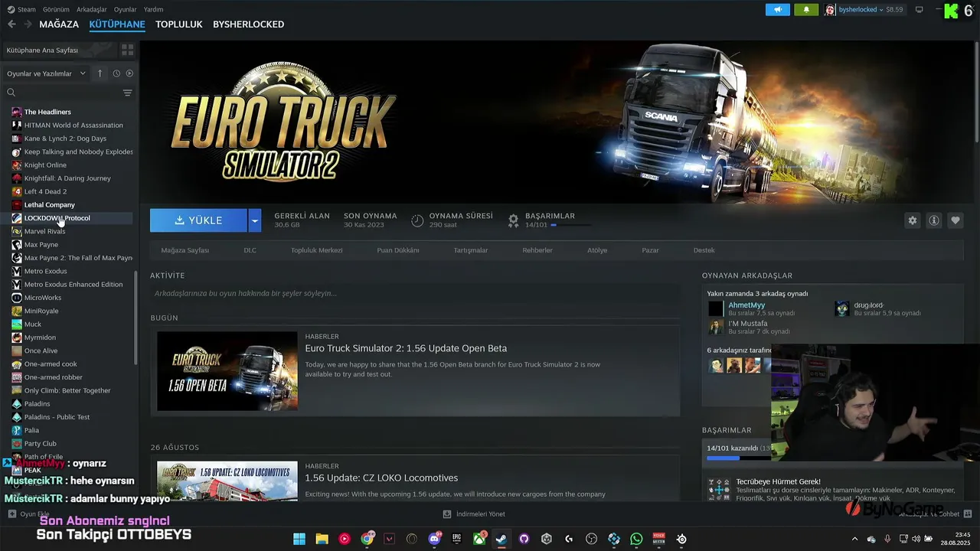Open Tartışmalar link

pyautogui.click(x=470, y=250)
